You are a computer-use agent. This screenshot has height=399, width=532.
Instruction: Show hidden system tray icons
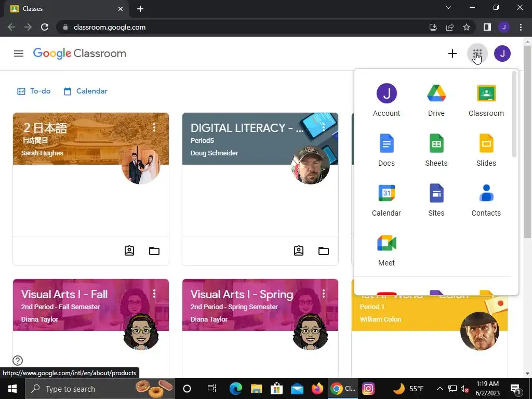coord(440,389)
